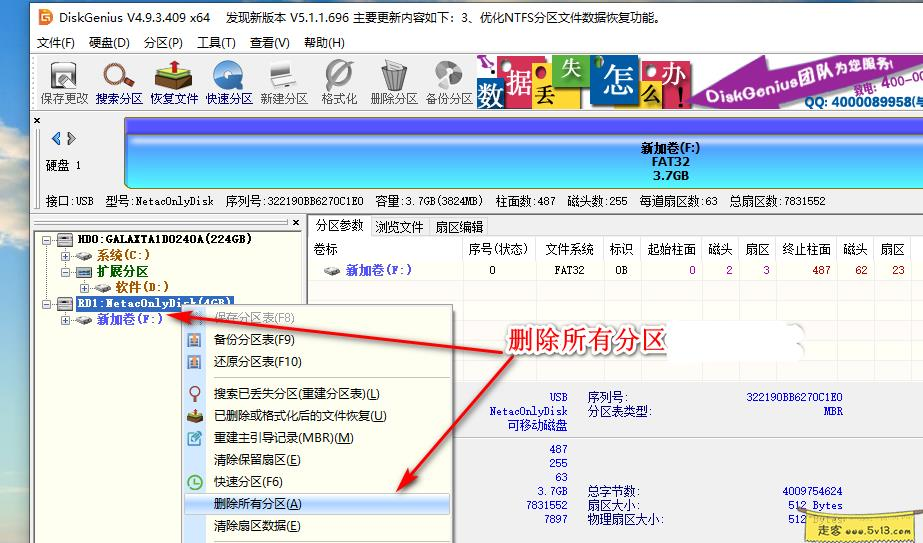Select HD0:GALAXTA1D0240A(224GB) disk
Image resolution: width=923 pixels, height=543 pixels.
coord(165,239)
